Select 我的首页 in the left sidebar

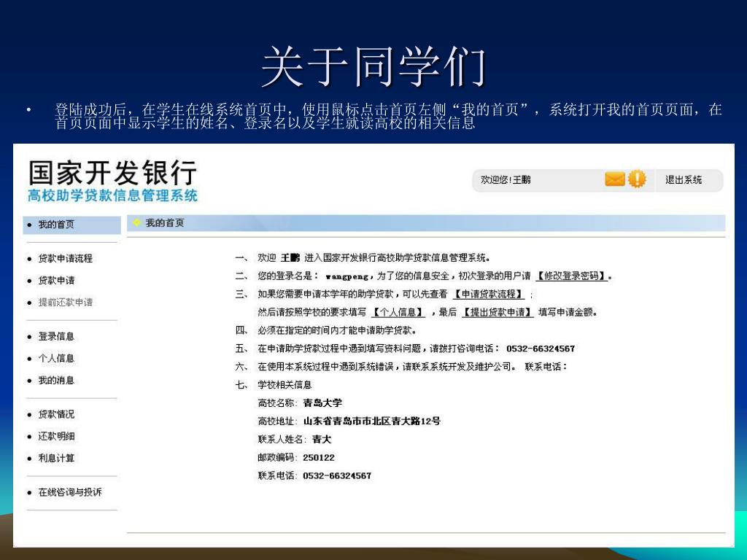point(56,225)
